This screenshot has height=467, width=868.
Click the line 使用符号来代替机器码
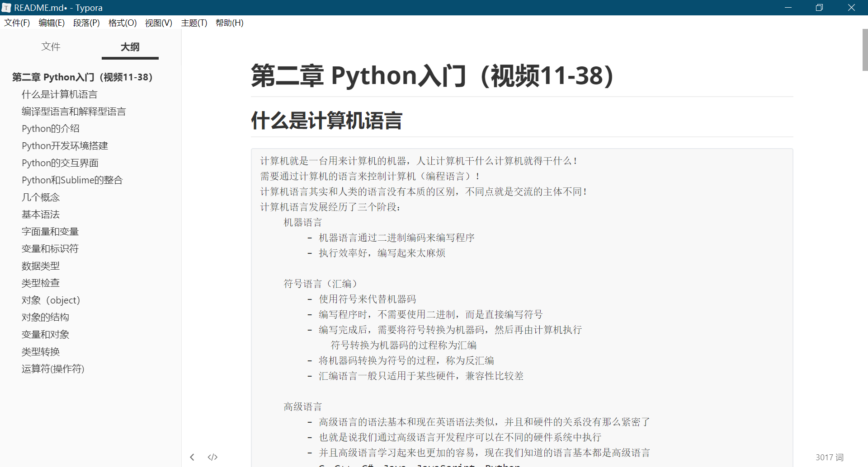[367, 299]
